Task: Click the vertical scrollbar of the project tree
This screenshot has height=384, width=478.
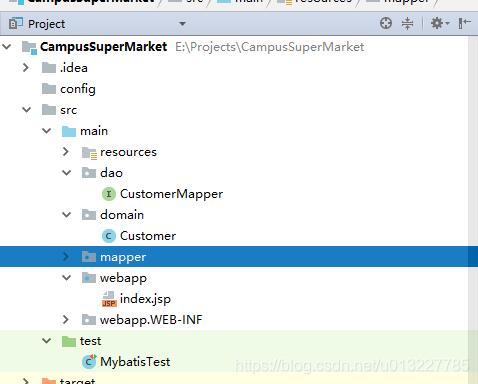Action: tap(473, 210)
